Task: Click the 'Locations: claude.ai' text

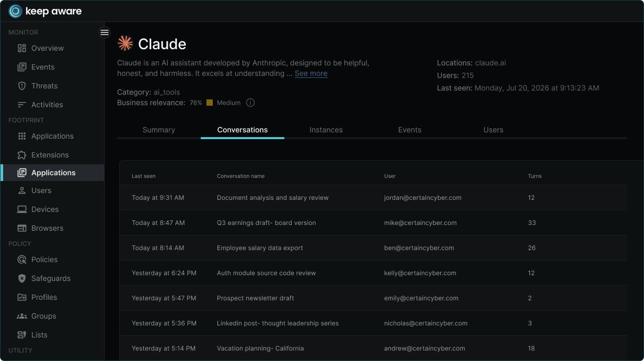Action: point(471,63)
